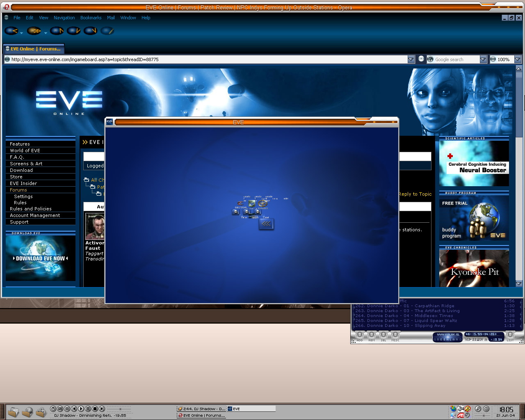The image size is (525, 420).
Task: Open the World of EVE link
Action: 25,151
